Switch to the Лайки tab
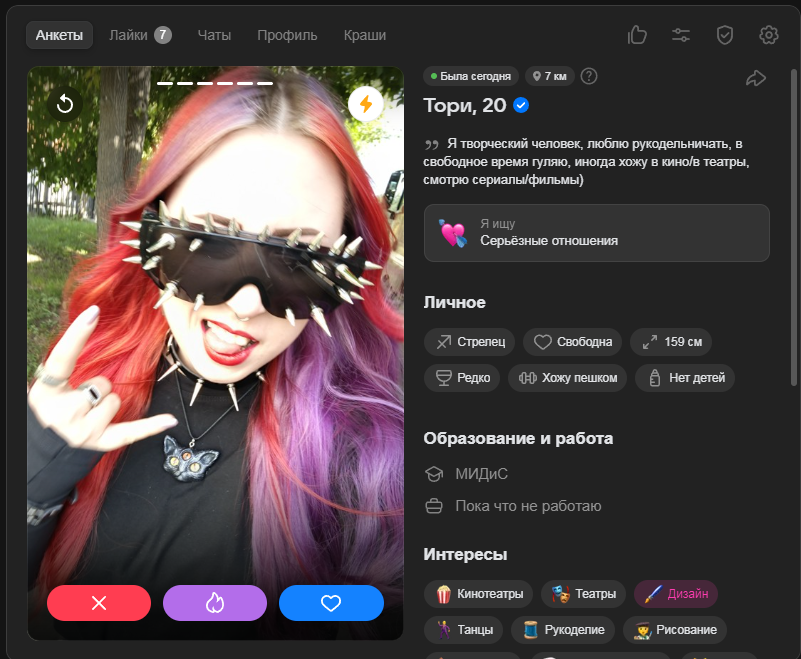 140,35
